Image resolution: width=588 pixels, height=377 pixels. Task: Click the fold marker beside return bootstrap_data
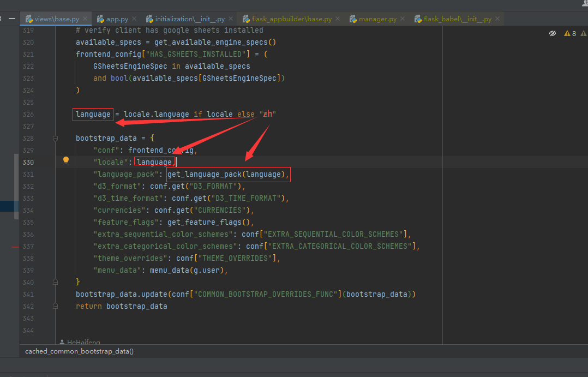point(55,306)
